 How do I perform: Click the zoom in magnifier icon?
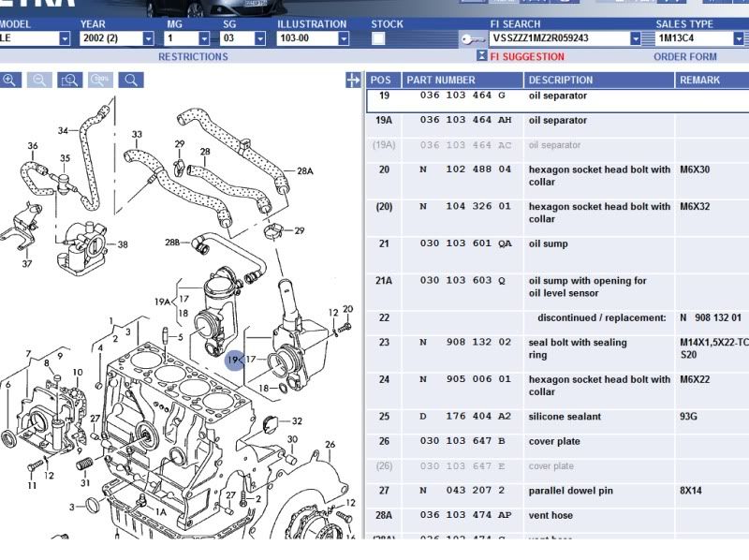pos(9,81)
